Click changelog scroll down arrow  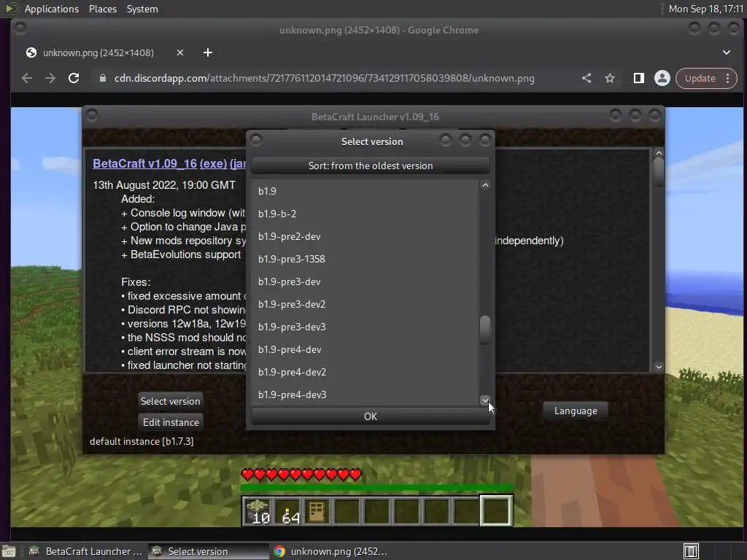tap(659, 367)
